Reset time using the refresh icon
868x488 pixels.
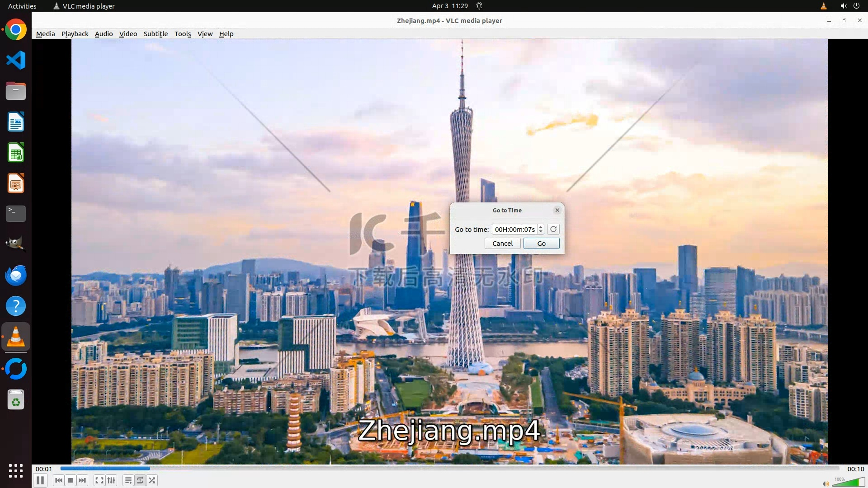click(553, 229)
